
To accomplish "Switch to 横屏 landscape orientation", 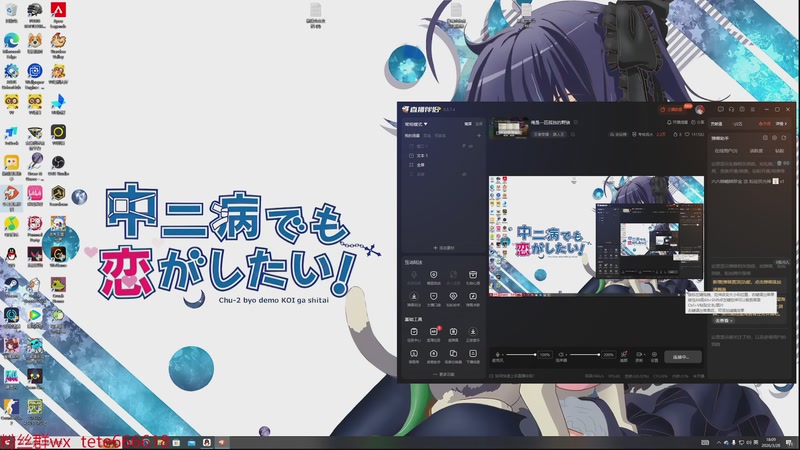I will click(468, 124).
